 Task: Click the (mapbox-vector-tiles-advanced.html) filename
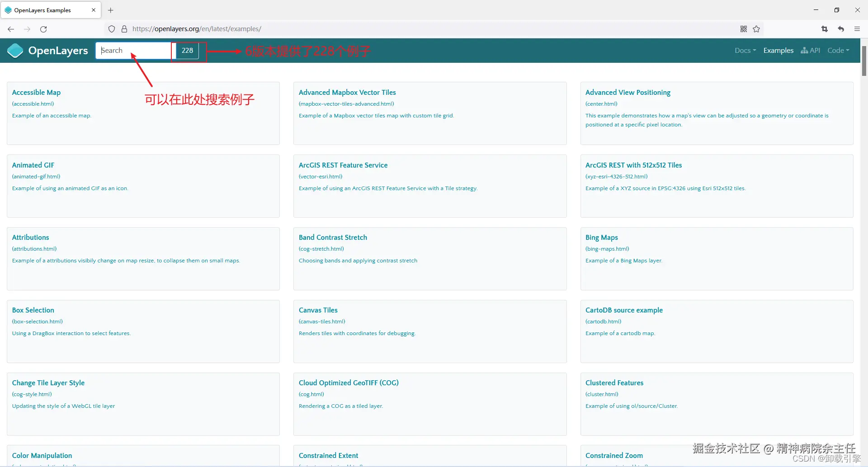(x=346, y=104)
